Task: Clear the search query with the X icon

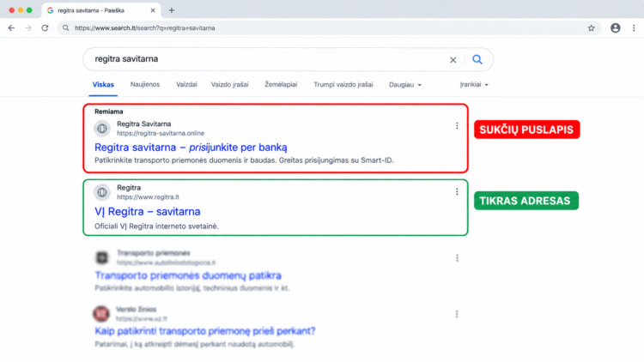Action: [453, 60]
